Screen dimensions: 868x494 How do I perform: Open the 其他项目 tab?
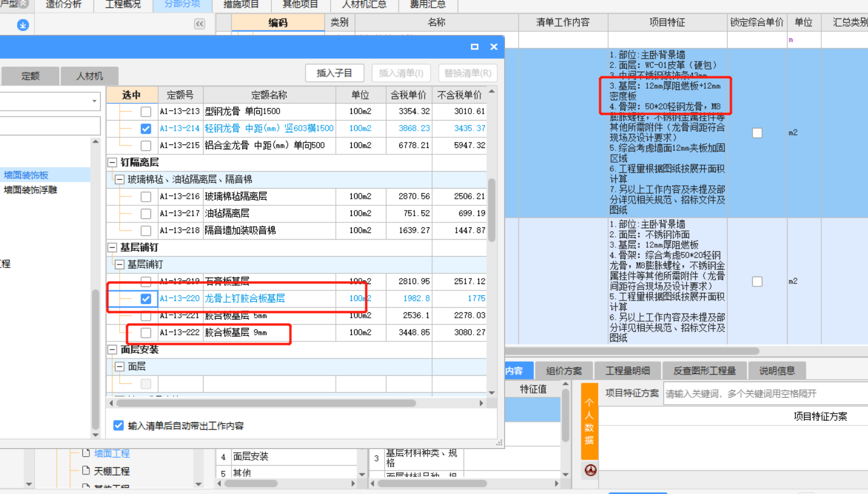pyautogui.click(x=300, y=5)
